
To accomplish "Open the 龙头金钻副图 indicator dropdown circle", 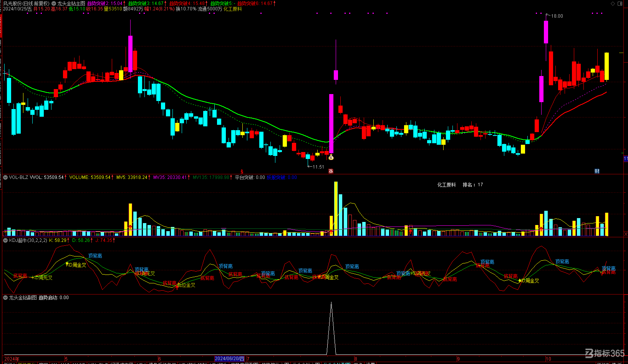I will (x=5, y=298).
